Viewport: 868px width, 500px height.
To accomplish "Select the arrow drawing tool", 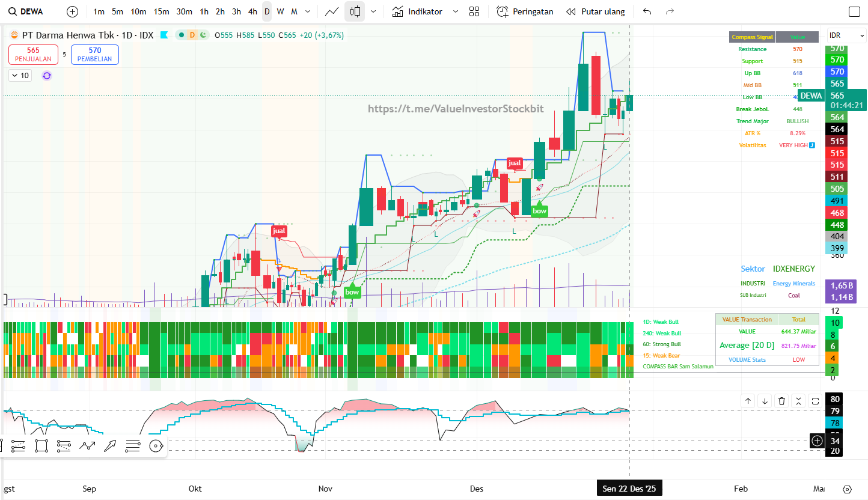I will pyautogui.click(x=110, y=445).
